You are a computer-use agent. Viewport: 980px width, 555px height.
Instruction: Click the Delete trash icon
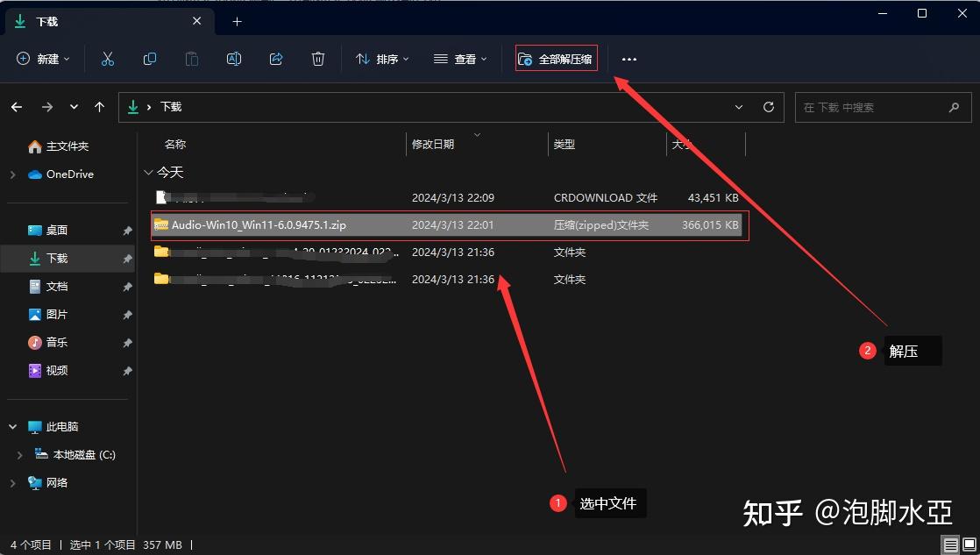(318, 59)
